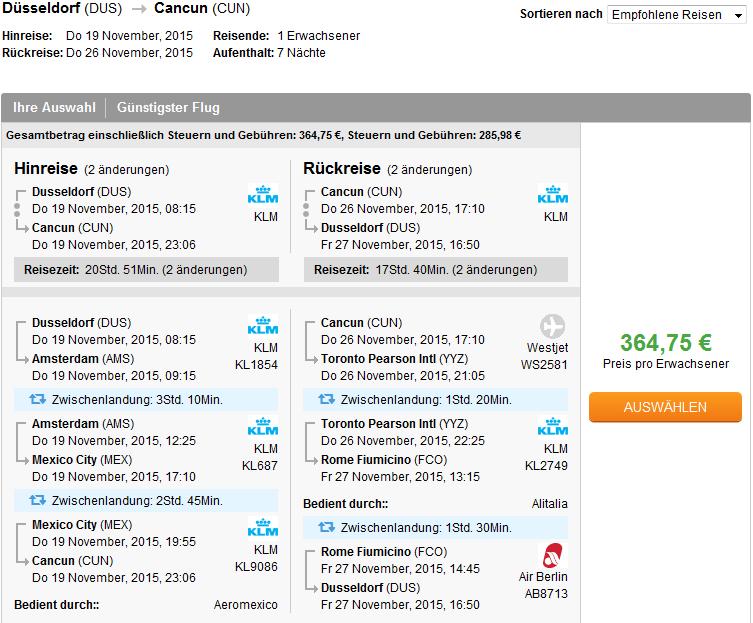Click the orange AUSWÄHLEN button
Image resolution: width=753 pixels, height=623 pixels.
(665, 407)
